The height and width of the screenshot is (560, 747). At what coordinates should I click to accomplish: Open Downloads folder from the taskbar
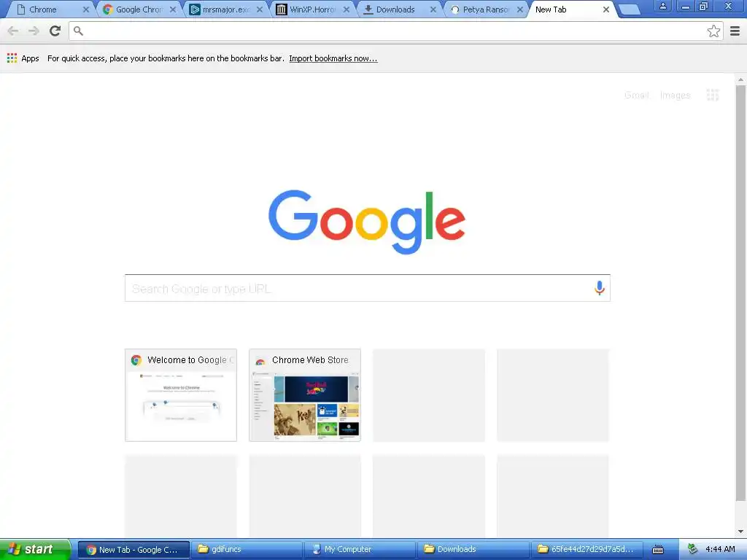(473, 550)
